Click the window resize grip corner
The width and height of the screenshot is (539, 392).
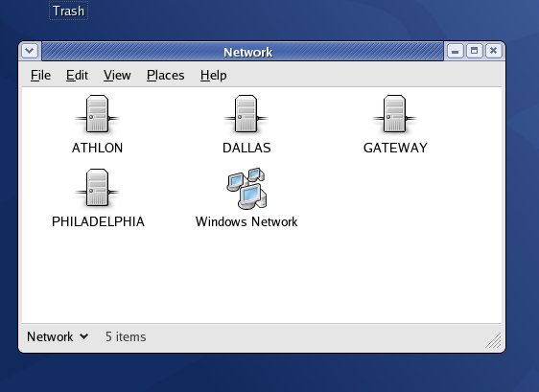point(493,340)
